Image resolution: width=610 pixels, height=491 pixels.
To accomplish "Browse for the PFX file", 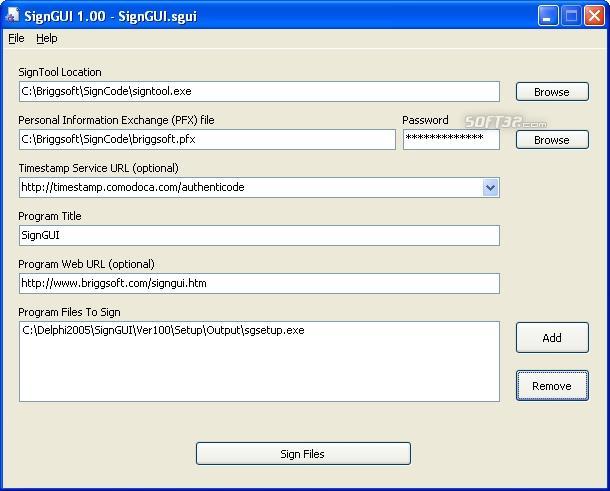I will (552, 139).
